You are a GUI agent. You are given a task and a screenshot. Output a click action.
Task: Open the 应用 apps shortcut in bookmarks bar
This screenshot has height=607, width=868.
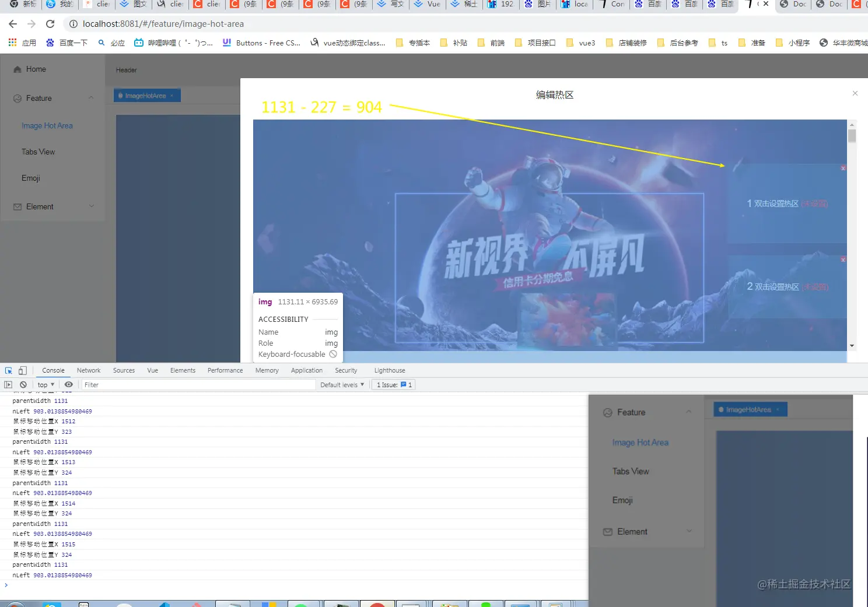[22, 43]
